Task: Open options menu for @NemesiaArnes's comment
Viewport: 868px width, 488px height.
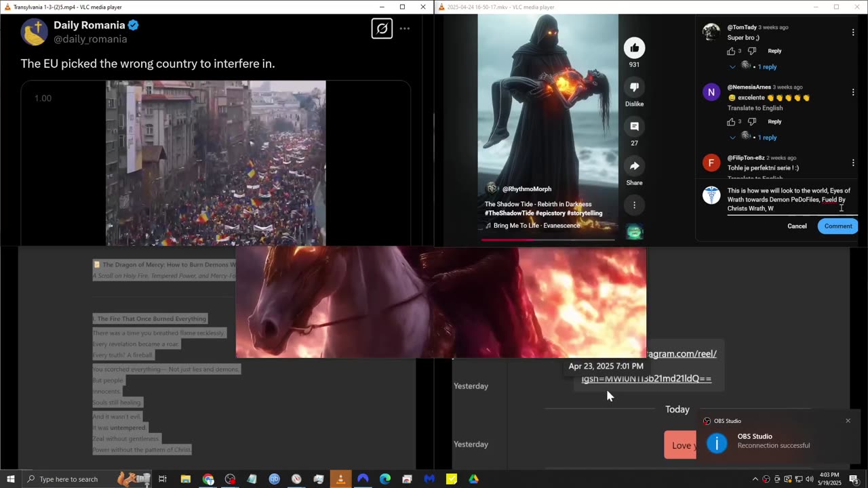Action: point(852,92)
